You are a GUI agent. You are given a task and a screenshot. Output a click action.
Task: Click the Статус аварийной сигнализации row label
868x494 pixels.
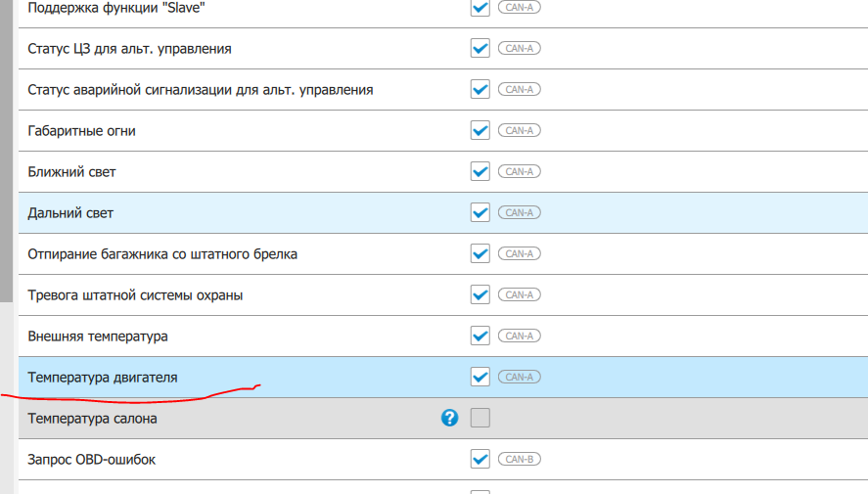point(201,90)
